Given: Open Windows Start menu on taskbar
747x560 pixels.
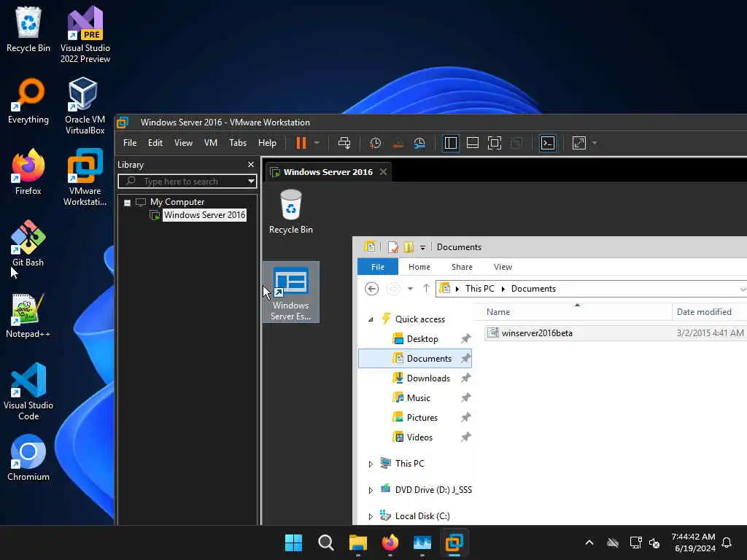Looking at the screenshot, I should (293, 542).
